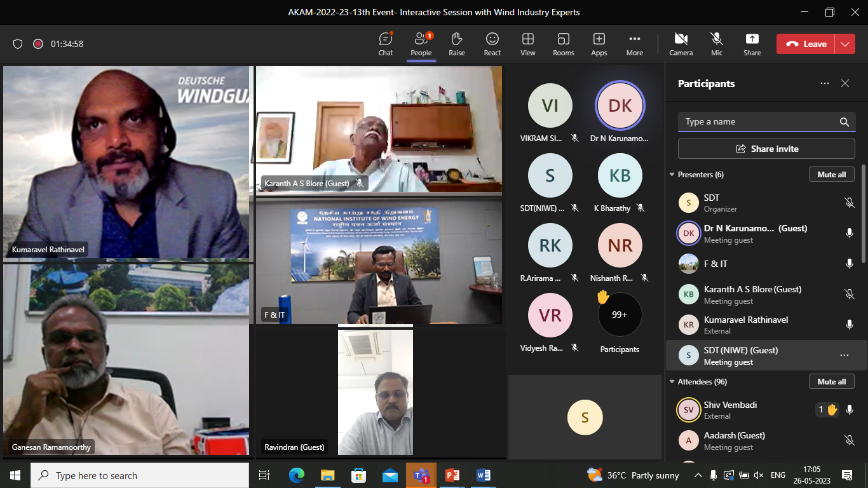Viewport: 868px width, 488px height.
Task: Click the Share screen icon
Action: coord(752,44)
